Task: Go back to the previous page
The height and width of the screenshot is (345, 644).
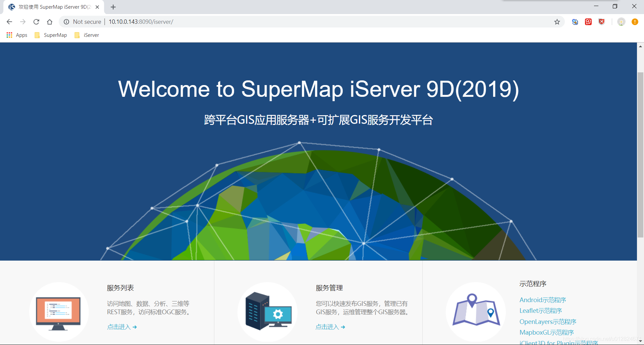Action: click(9, 22)
